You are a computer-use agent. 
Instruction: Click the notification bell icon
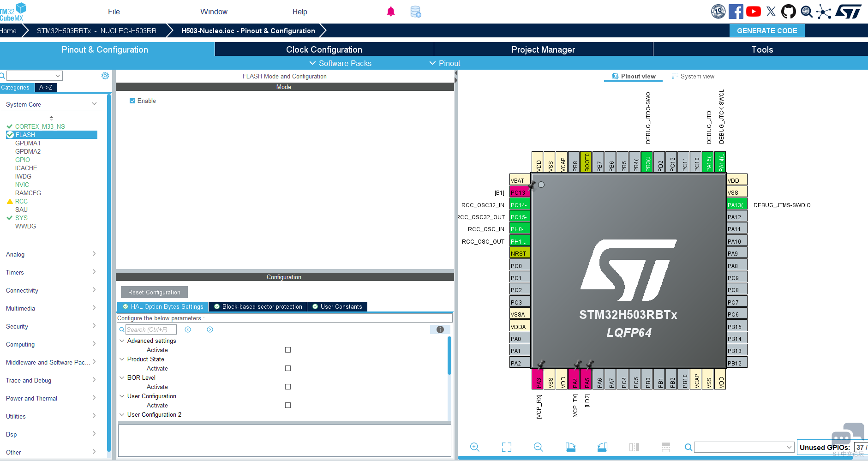(391, 12)
